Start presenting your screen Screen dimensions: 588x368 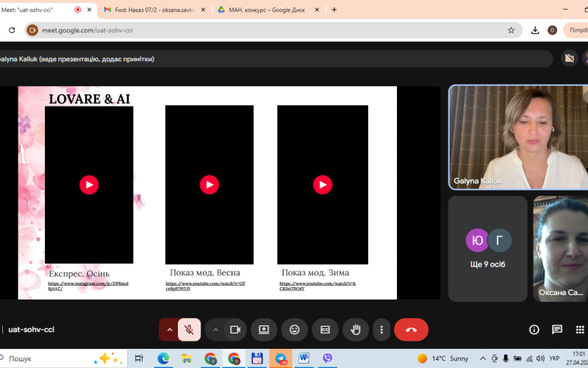pos(264,330)
